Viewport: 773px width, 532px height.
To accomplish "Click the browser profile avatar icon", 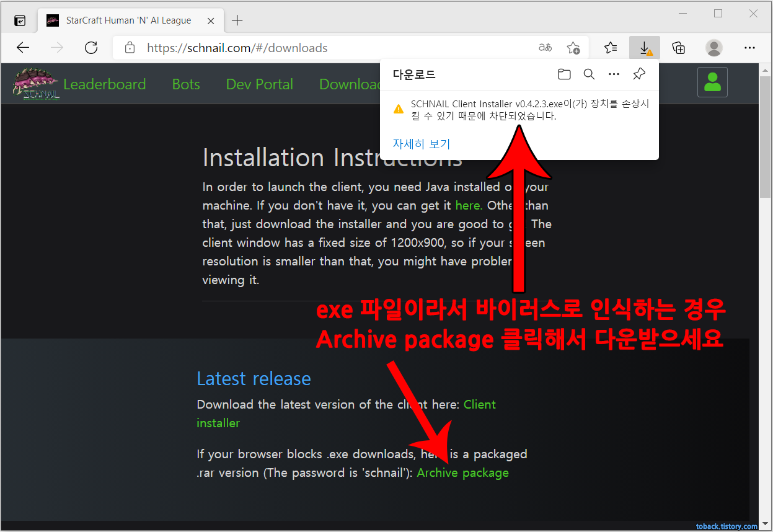I will [714, 48].
